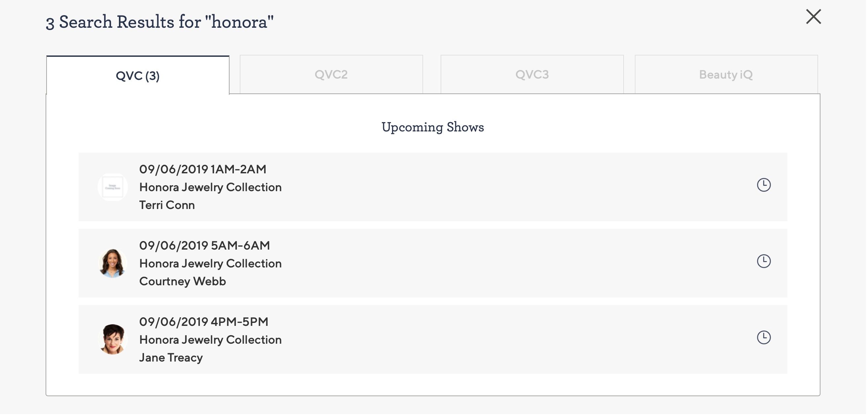
Task: Click Courtney Webb's host photo
Action: [x=113, y=263]
